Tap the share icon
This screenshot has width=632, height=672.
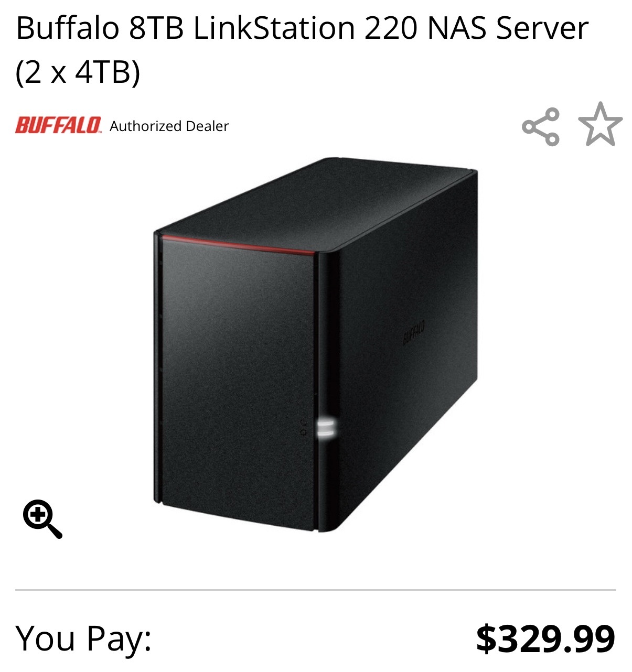(541, 126)
